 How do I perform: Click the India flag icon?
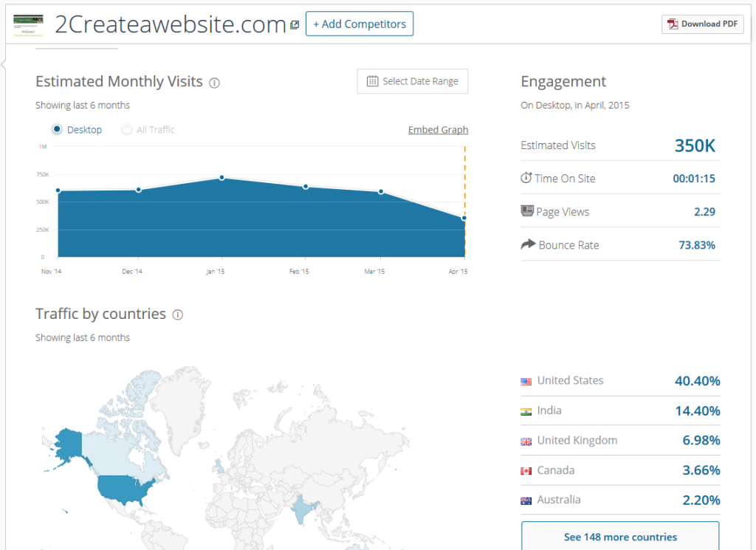[526, 411]
